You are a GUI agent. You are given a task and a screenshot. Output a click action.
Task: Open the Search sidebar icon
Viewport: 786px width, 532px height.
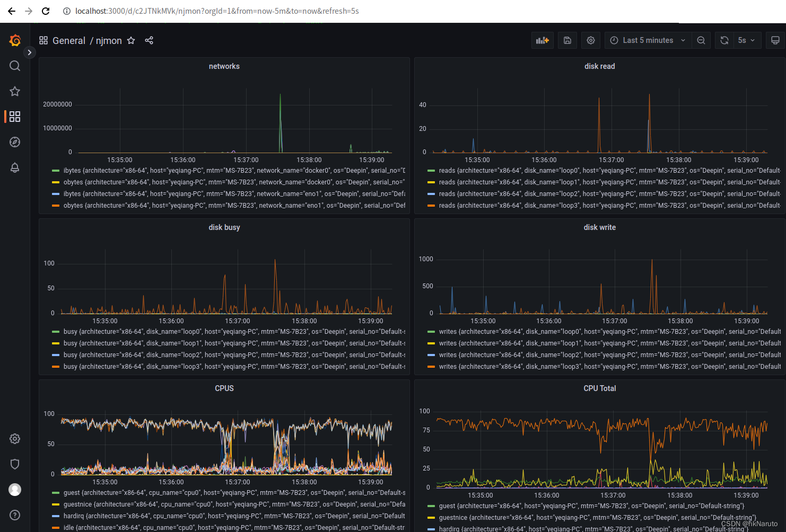coord(14,66)
